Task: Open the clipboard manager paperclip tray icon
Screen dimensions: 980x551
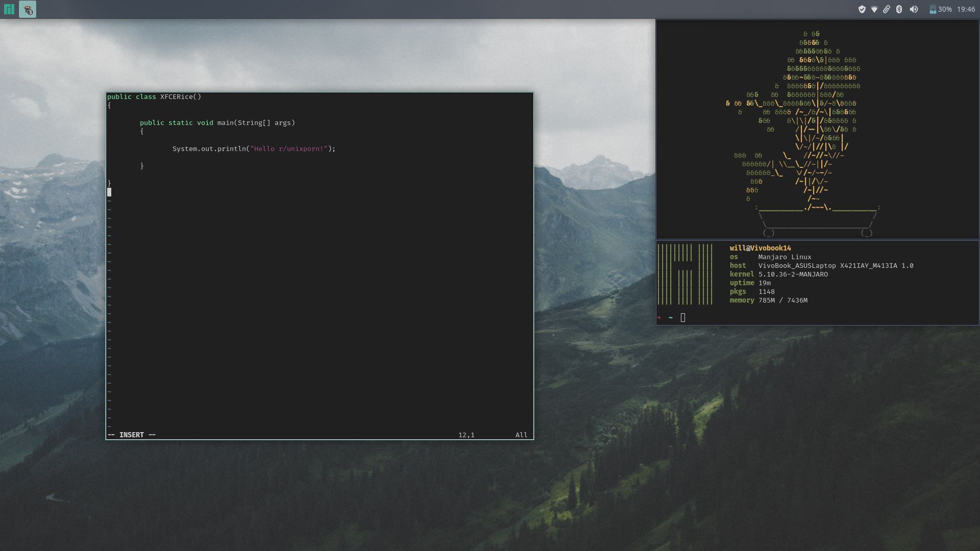Action: pyautogui.click(x=887, y=8)
